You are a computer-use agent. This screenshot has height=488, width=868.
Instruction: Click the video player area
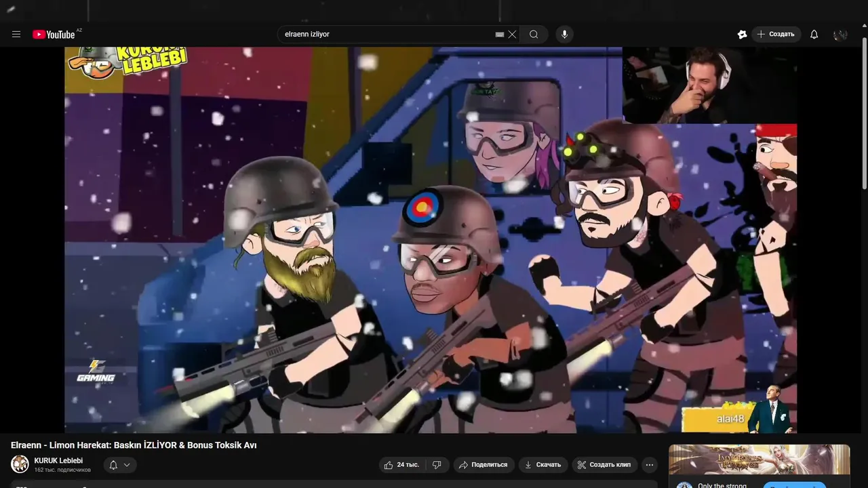pos(431,240)
